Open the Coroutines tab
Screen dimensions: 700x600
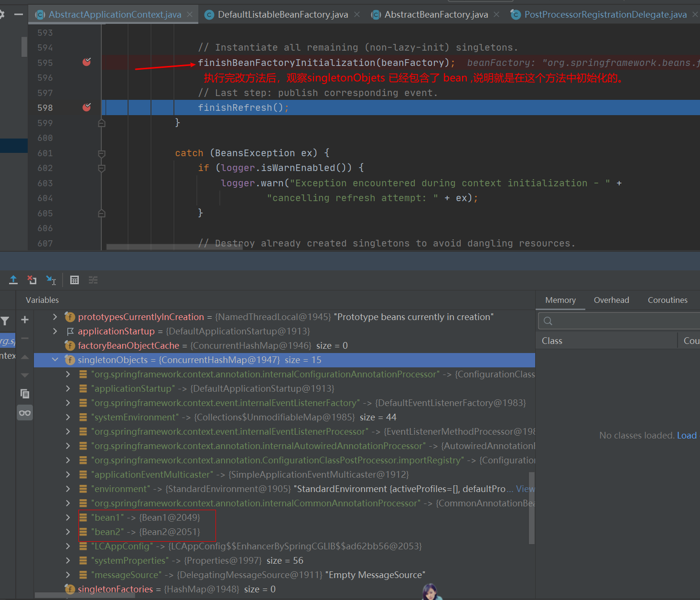pyautogui.click(x=668, y=300)
